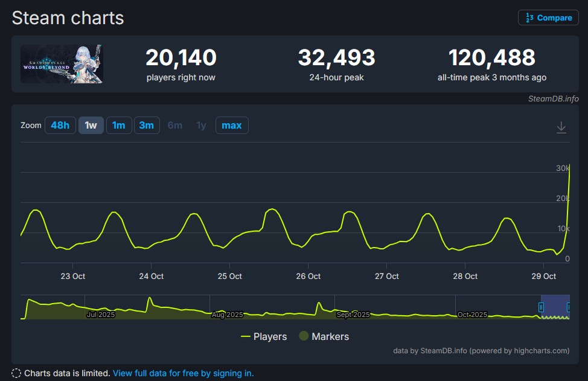The width and height of the screenshot is (588, 381).
Task: Switch zoom to 1m
Action: pos(119,125)
